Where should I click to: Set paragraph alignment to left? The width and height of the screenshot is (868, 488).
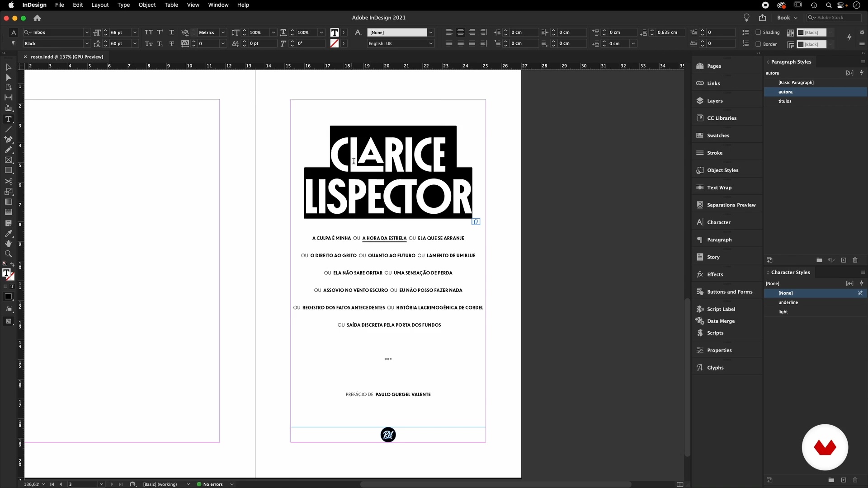point(449,33)
